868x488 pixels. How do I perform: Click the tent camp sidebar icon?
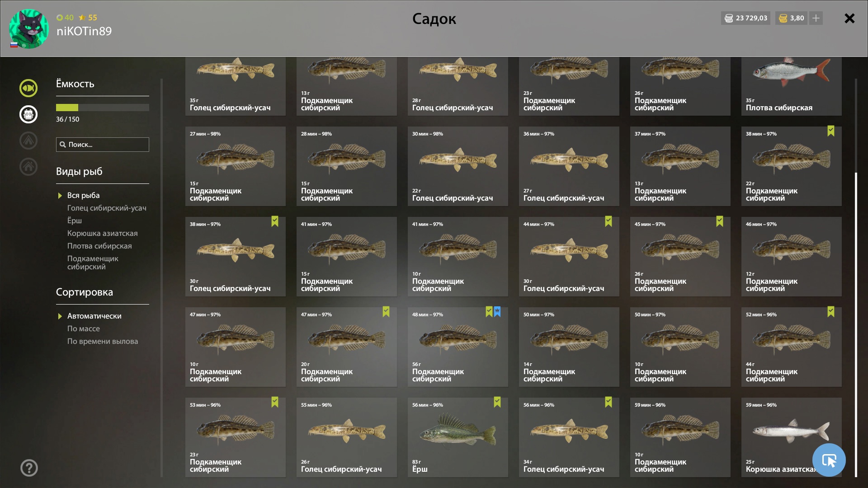coord(28,141)
